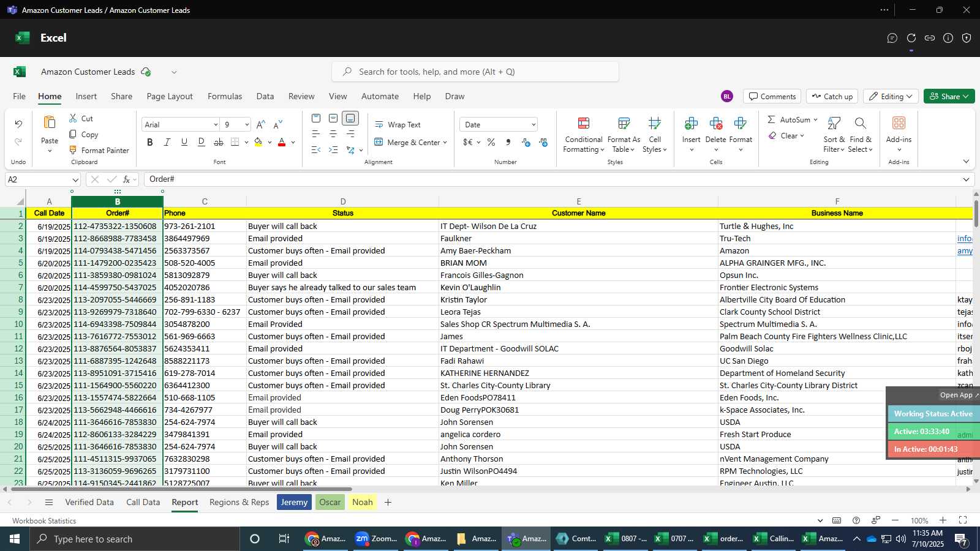Pick the fill color swatch
This screenshot has height=551, width=980.
(258, 142)
